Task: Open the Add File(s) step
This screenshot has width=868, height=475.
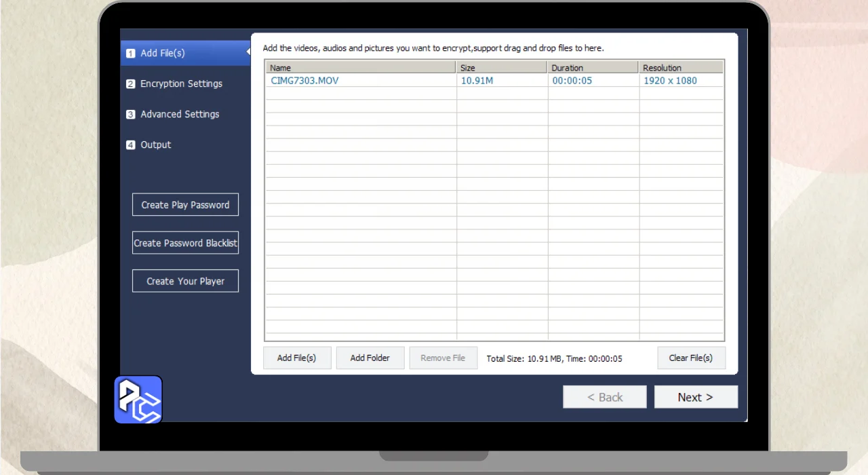Action: pyautogui.click(x=186, y=53)
